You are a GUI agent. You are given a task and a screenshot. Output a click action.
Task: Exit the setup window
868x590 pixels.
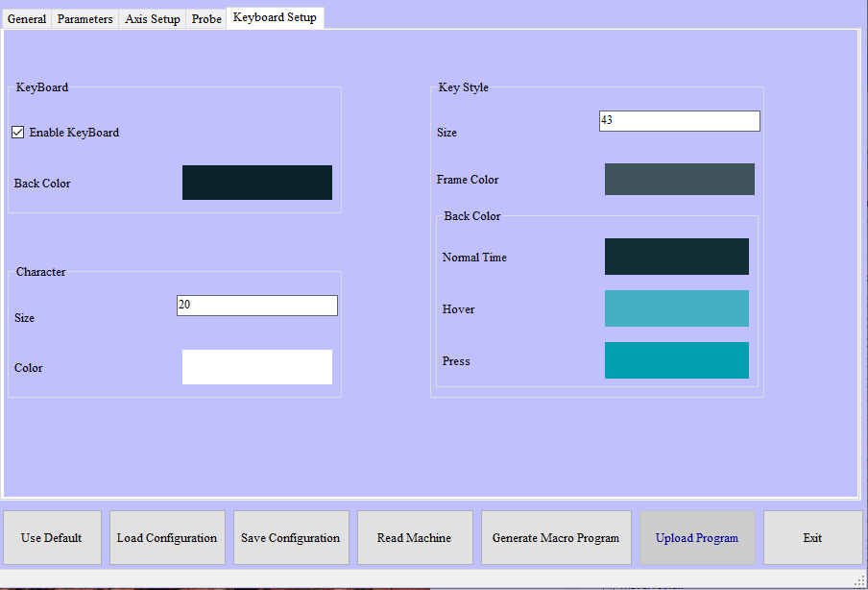812,538
